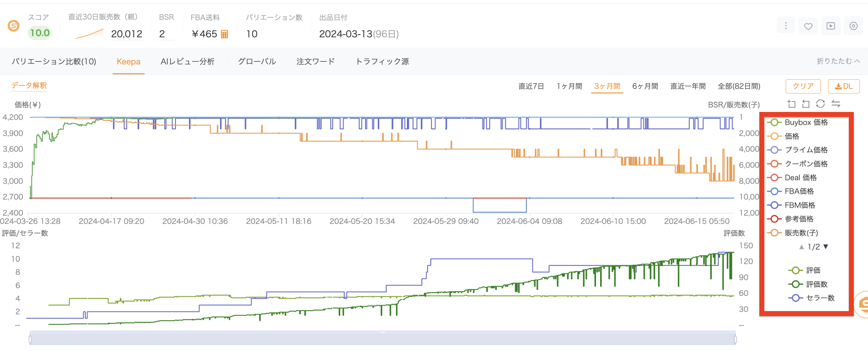Go to next legend page arrow
868x354 pixels.
pos(826,247)
